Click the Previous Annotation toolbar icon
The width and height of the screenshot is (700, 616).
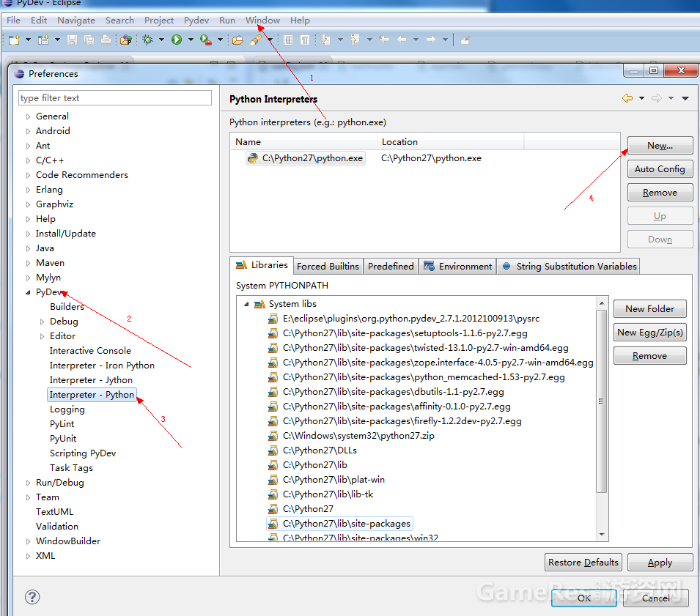point(355,40)
